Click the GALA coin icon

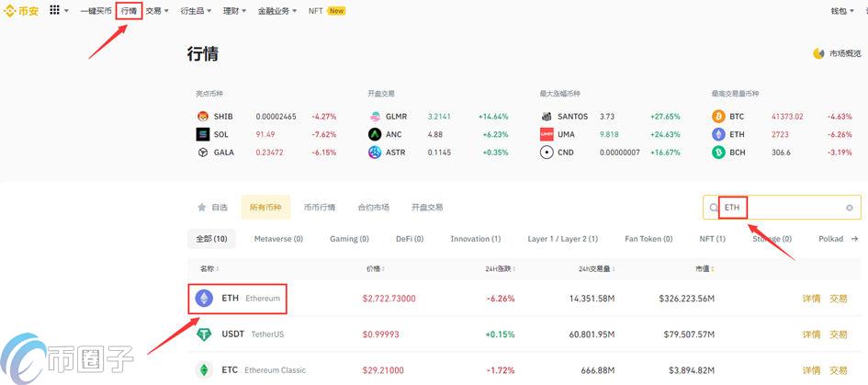click(x=203, y=153)
